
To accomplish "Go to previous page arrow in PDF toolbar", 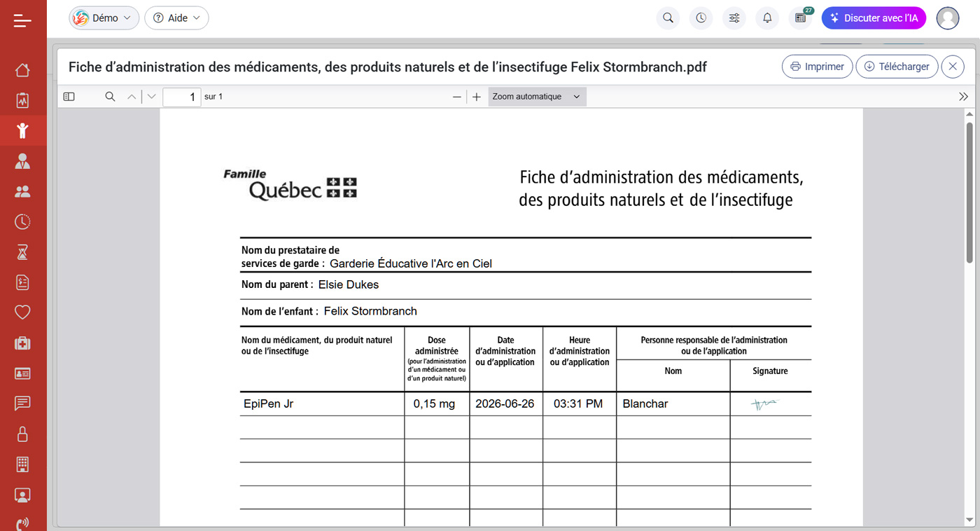I will coord(132,97).
